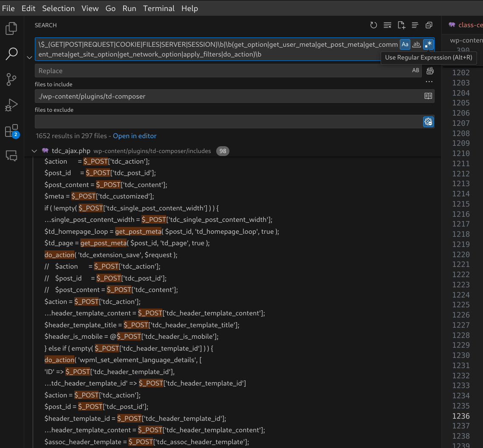The height and width of the screenshot is (448, 483).
Task: Toggle search details with ellipsis button
Action: 429,82
